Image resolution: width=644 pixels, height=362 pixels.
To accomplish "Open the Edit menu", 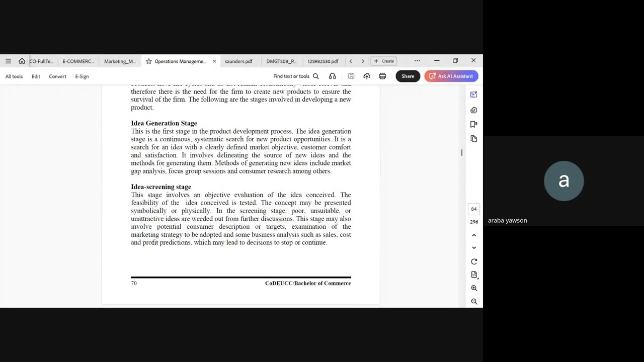I will [36, 76].
